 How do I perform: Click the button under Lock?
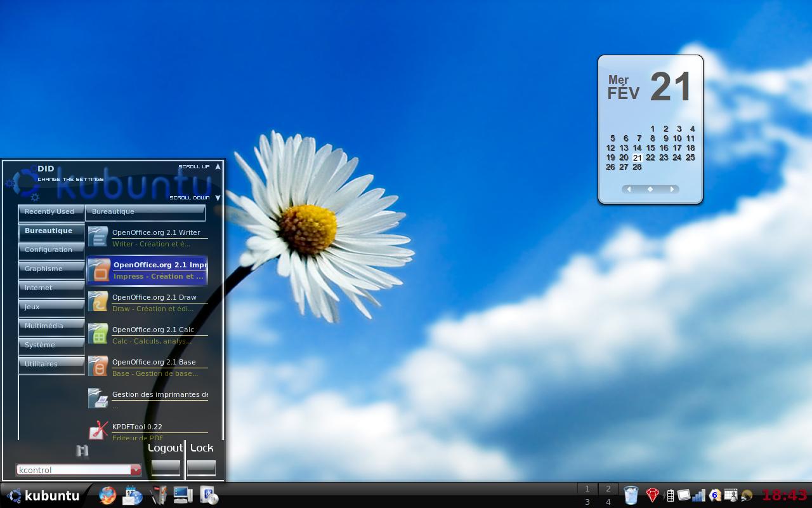click(201, 468)
